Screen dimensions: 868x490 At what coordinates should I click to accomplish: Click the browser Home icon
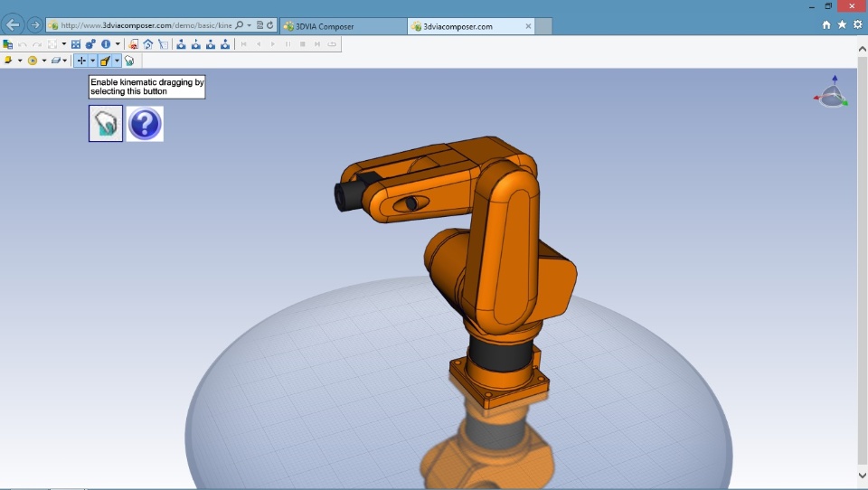[x=826, y=24]
